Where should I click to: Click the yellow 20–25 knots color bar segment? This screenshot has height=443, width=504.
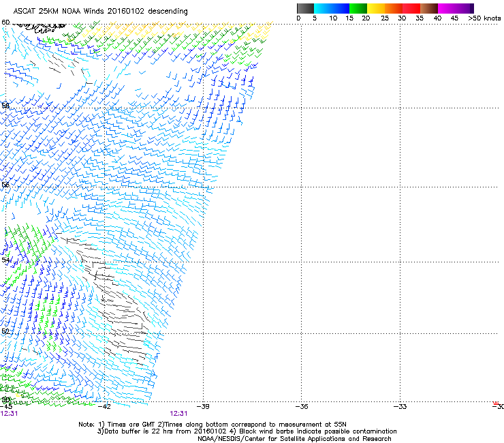point(376,8)
